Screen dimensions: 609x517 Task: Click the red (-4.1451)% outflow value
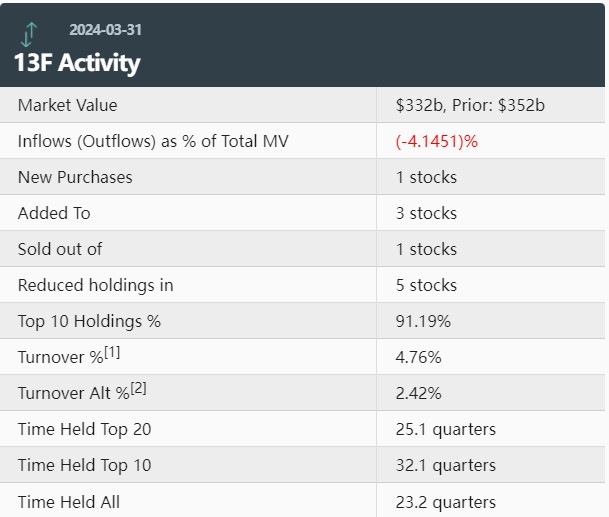437,141
